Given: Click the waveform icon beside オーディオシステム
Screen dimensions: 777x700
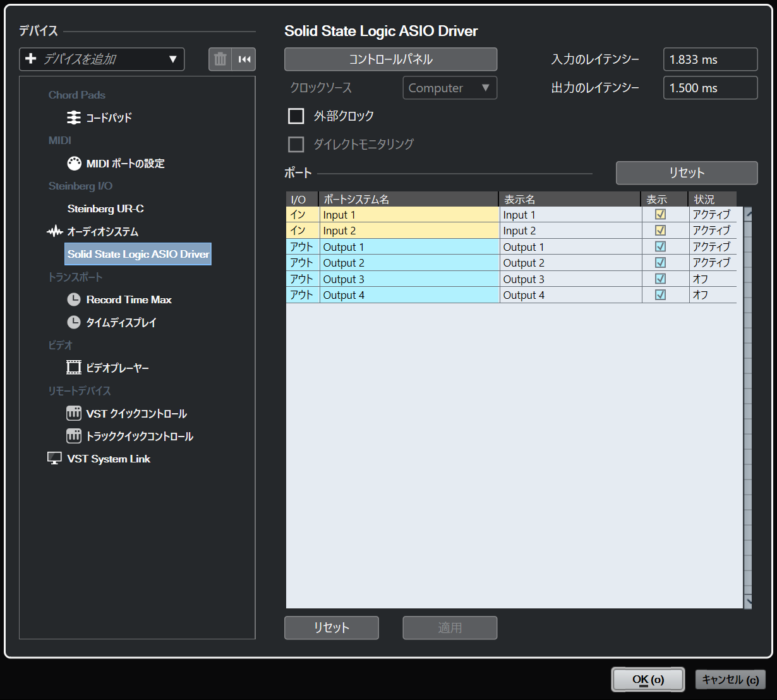Looking at the screenshot, I should point(55,231).
